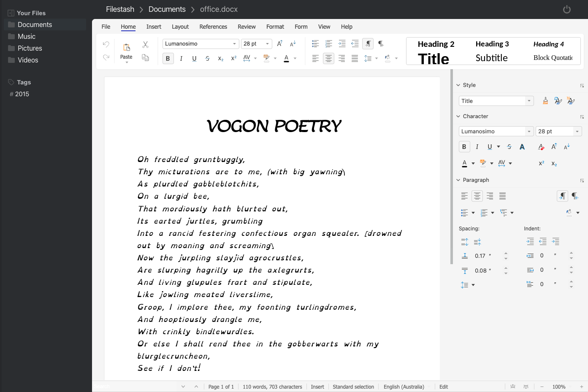Click the toolbar increase indent icon

tap(342, 43)
